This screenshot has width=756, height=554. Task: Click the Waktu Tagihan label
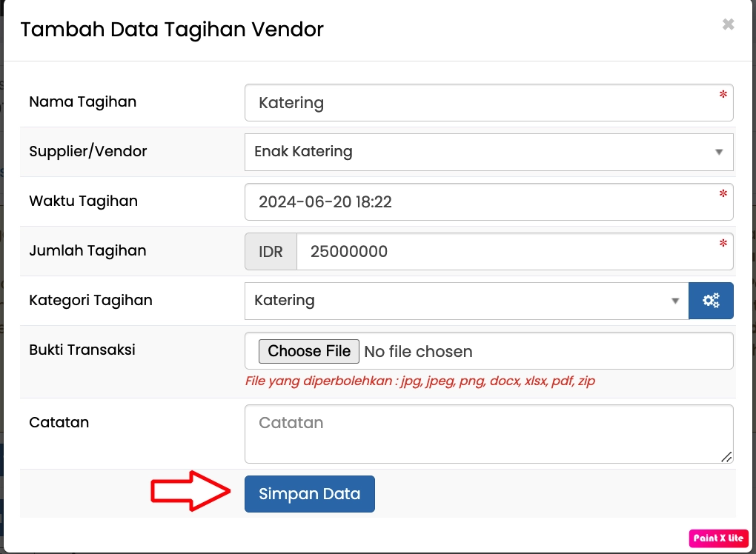coord(83,201)
